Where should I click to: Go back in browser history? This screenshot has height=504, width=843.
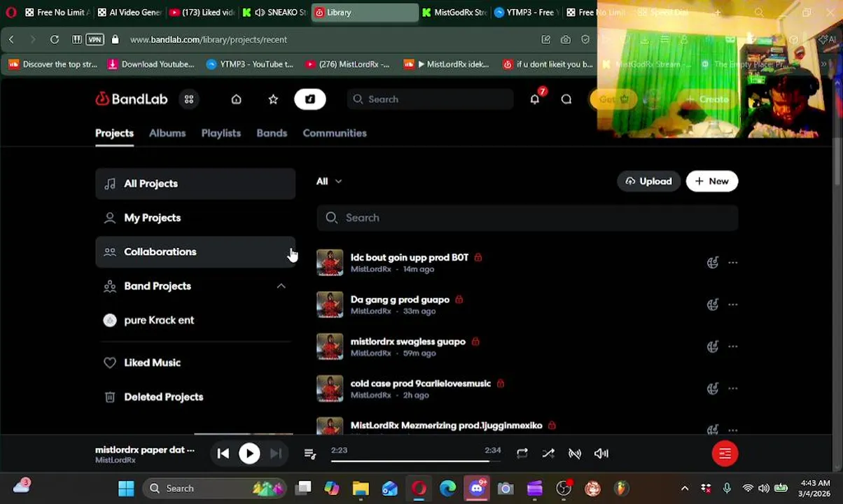tap(11, 40)
